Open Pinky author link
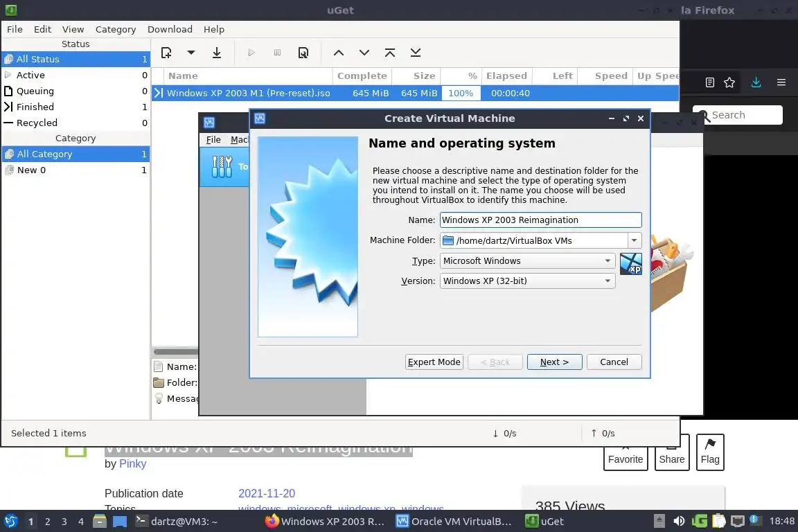Image resolution: width=798 pixels, height=532 pixels. [x=132, y=464]
